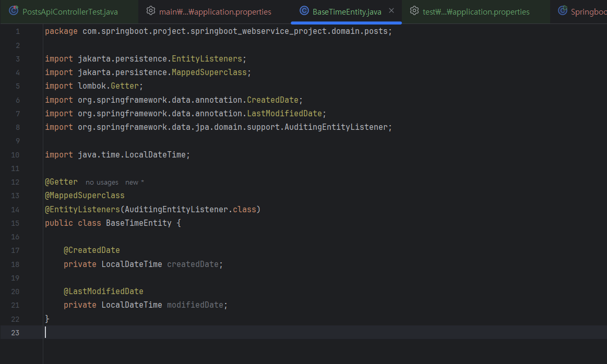Click the closing brace on line 22
The height and width of the screenshot is (364, 607).
coord(47,319)
